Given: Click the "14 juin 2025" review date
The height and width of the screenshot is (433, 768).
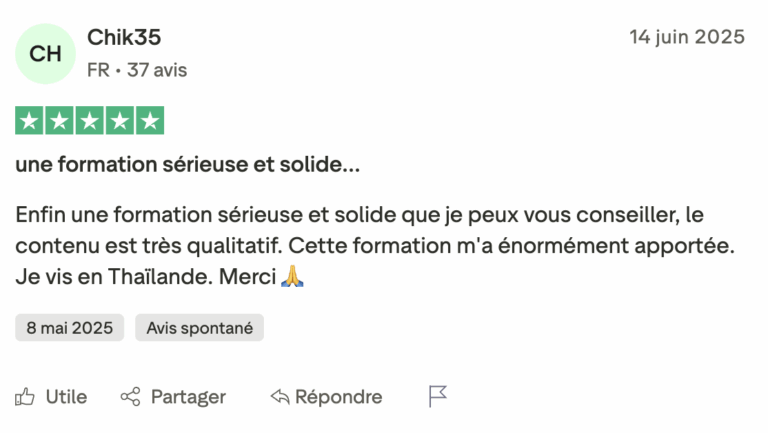Looking at the screenshot, I should pyautogui.click(x=686, y=37).
